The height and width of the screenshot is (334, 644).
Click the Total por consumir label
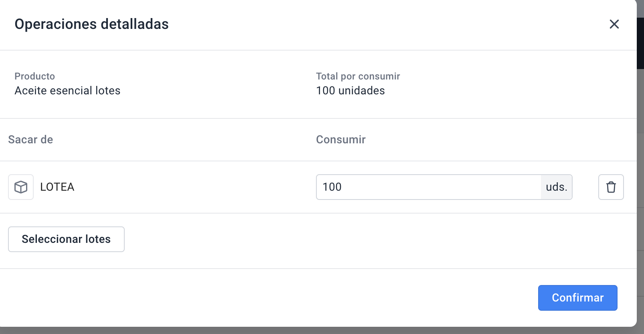tap(358, 76)
